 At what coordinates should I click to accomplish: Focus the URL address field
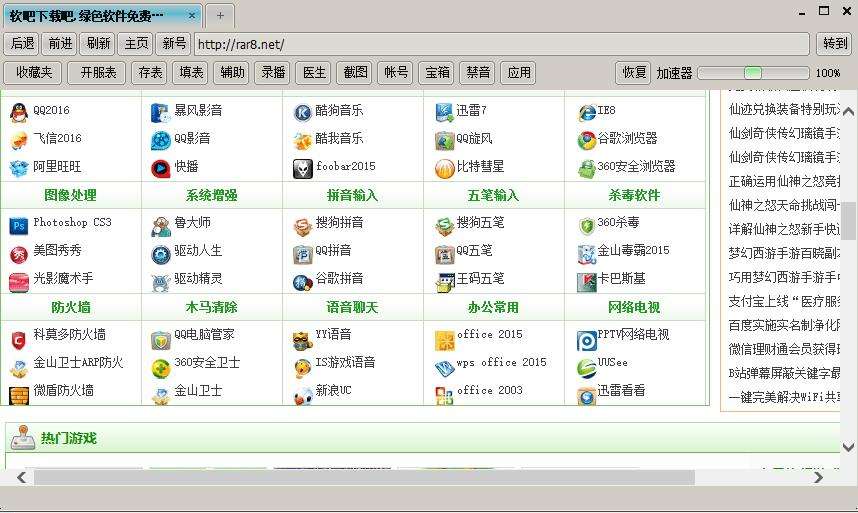coord(502,44)
